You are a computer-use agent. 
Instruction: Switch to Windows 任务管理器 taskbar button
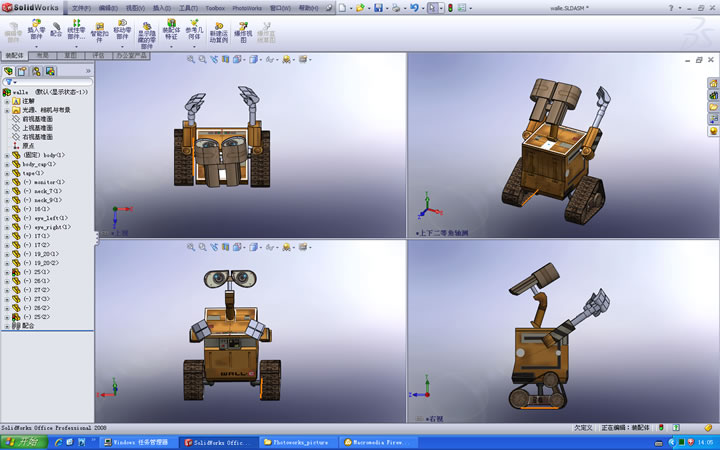pos(139,443)
